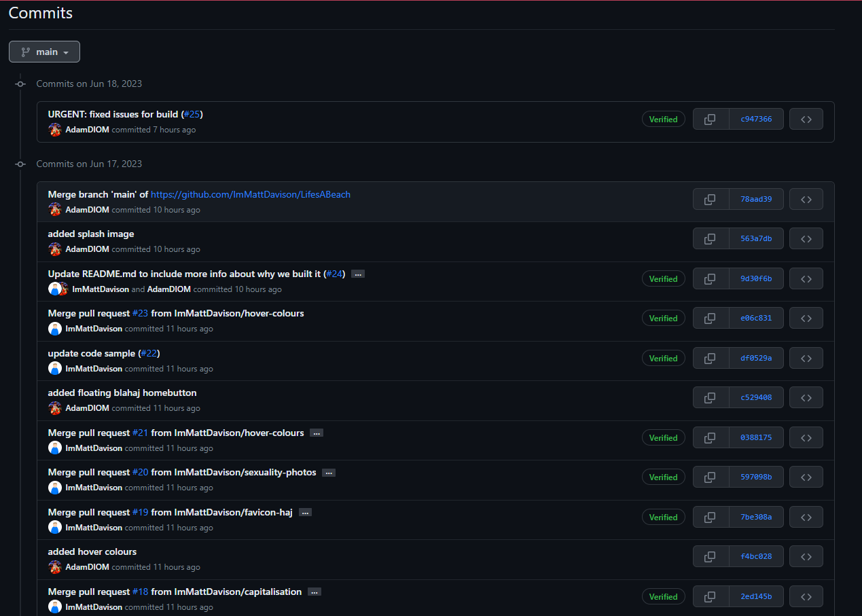
Task: Open 'added hover colours' commit title
Action: pos(92,551)
